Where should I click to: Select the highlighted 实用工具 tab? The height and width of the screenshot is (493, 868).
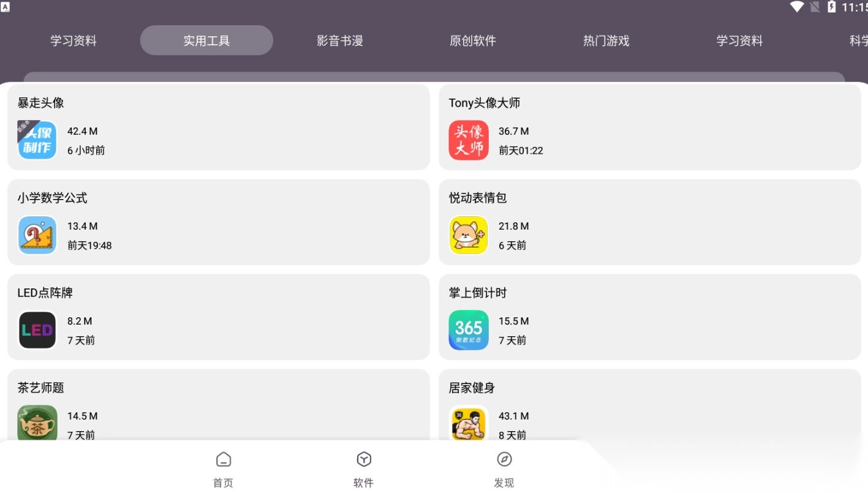tap(206, 41)
